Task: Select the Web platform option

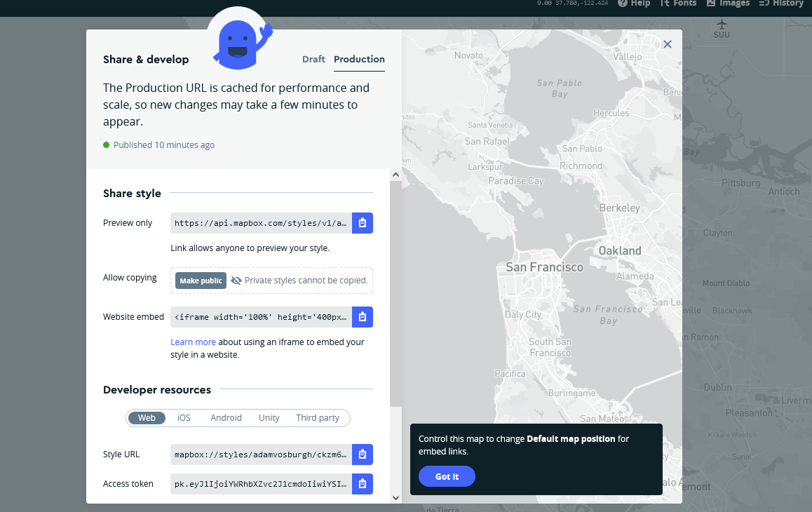Action: [147, 418]
